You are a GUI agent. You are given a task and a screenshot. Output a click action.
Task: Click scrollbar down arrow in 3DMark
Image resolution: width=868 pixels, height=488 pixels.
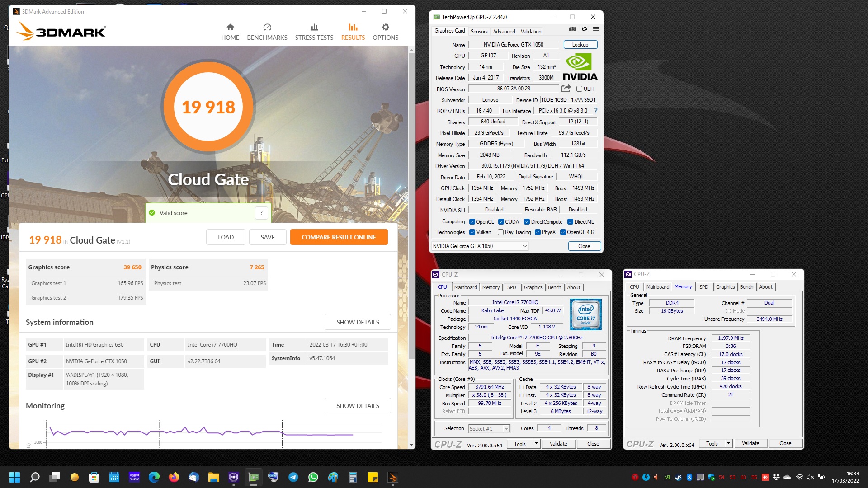411,445
